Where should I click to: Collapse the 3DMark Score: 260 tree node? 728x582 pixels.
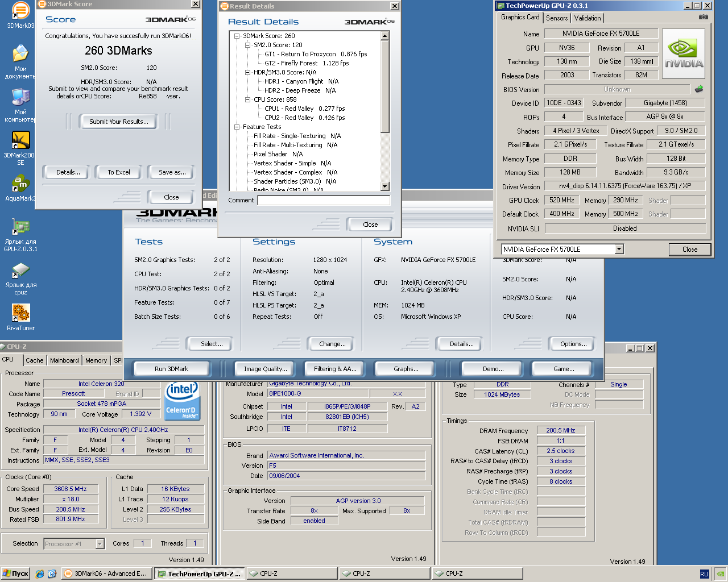coord(237,36)
